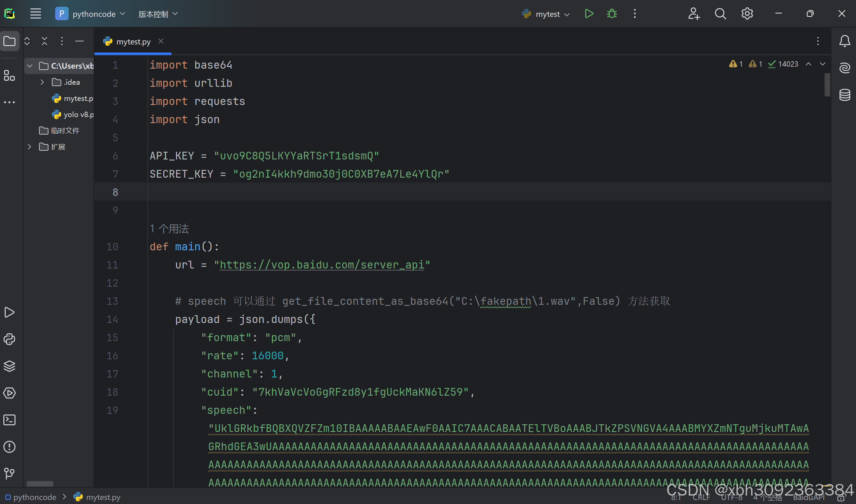Open the Database tool window
The height and width of the screenshot is (504, 856).
click(x=845, y=95)
